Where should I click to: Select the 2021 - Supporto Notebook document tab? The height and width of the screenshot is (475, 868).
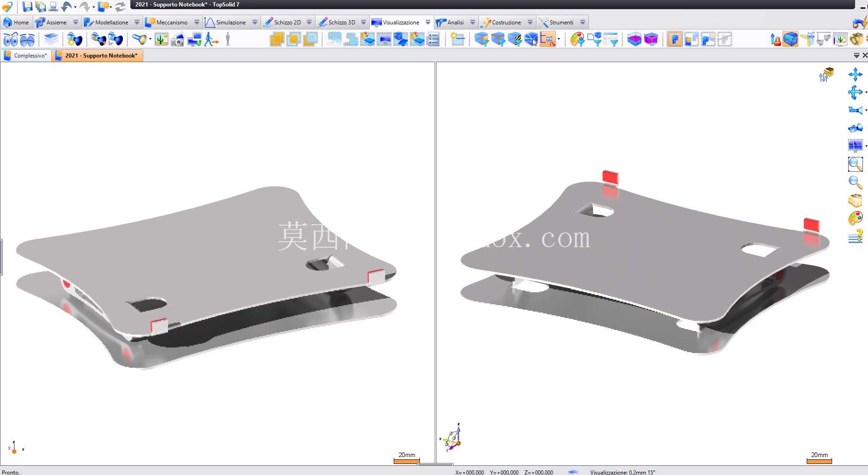pyautogui.click(x=97, y=56)
